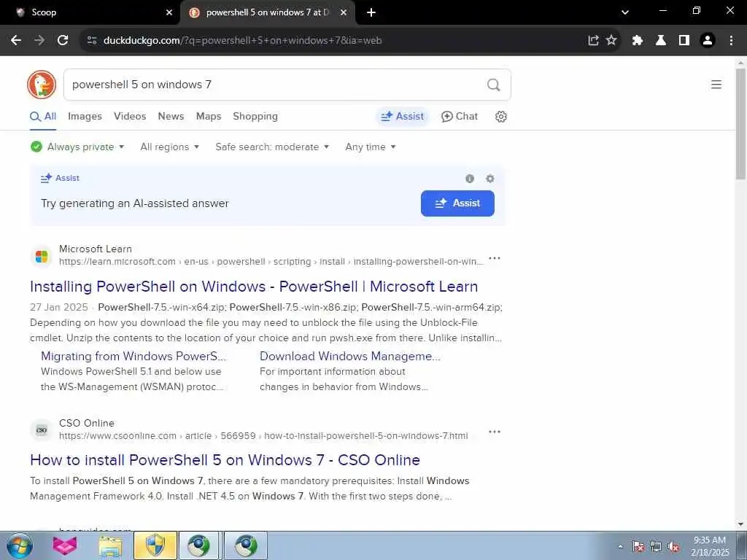Open the file explorer taskbar icon
This screenshot has height=560, width=747.
110,545
